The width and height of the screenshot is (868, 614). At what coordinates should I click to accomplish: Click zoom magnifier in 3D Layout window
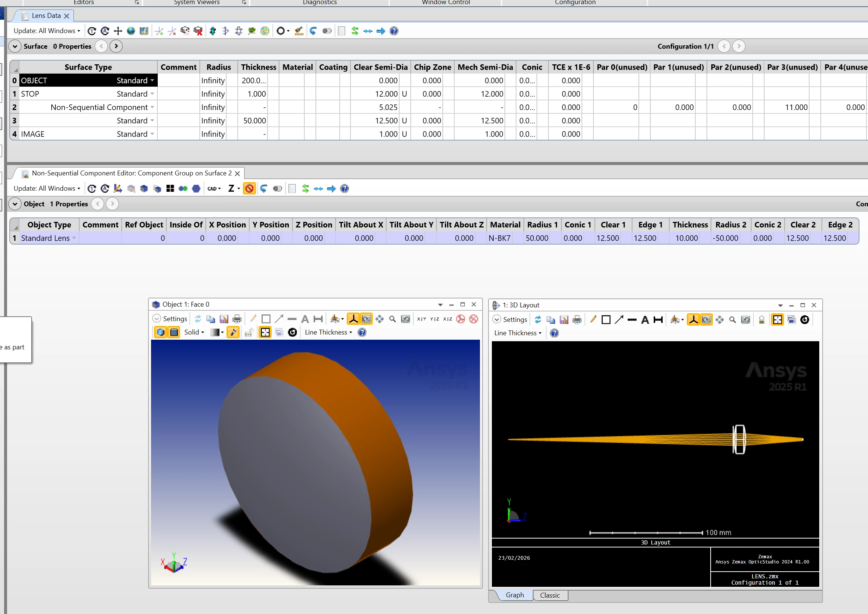tap(733, 320)
